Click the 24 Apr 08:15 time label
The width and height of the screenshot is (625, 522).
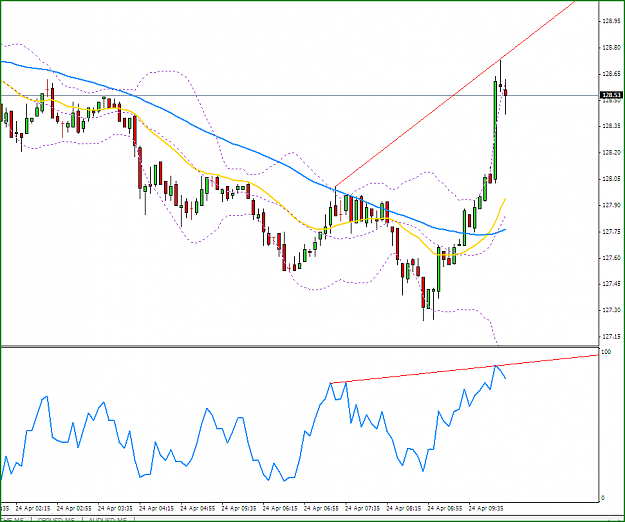point(404,508)
